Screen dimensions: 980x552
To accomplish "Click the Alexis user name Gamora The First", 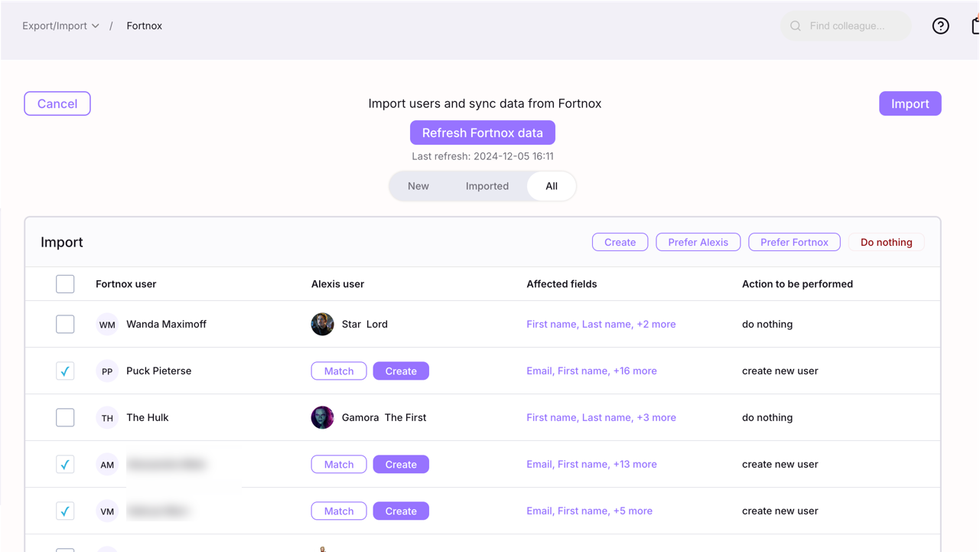I will (384, 418).
